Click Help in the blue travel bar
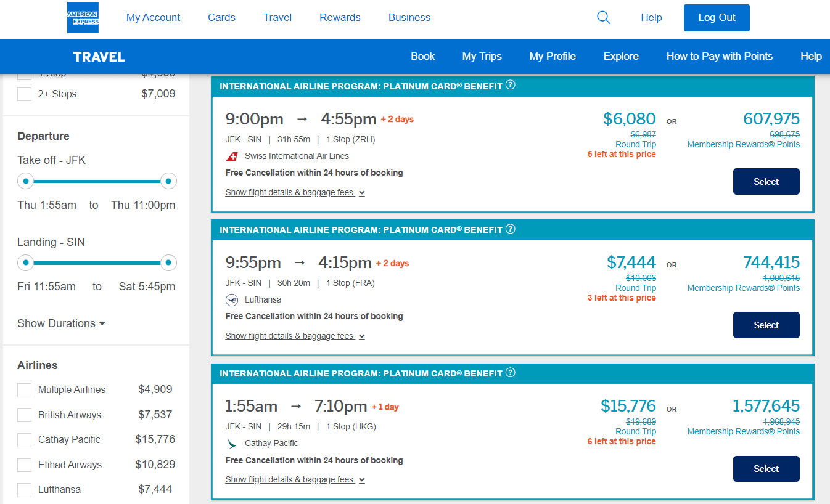 click(x=811, y=56)
